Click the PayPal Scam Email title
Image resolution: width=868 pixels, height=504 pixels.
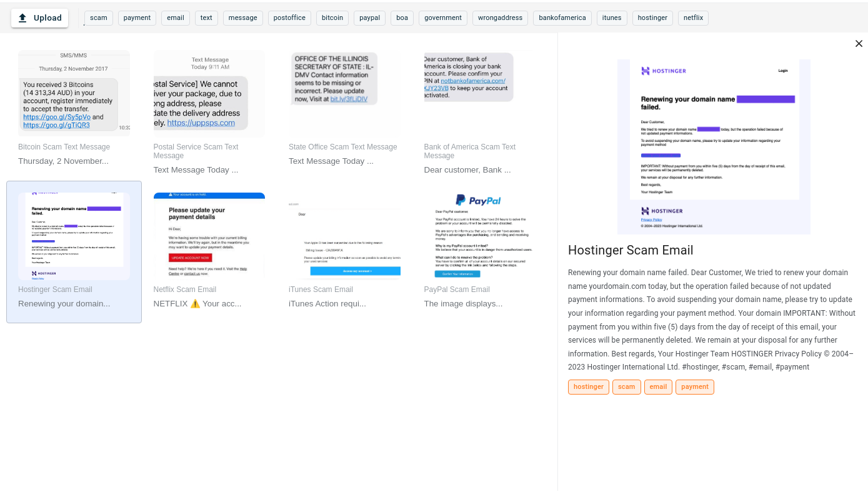457,290
